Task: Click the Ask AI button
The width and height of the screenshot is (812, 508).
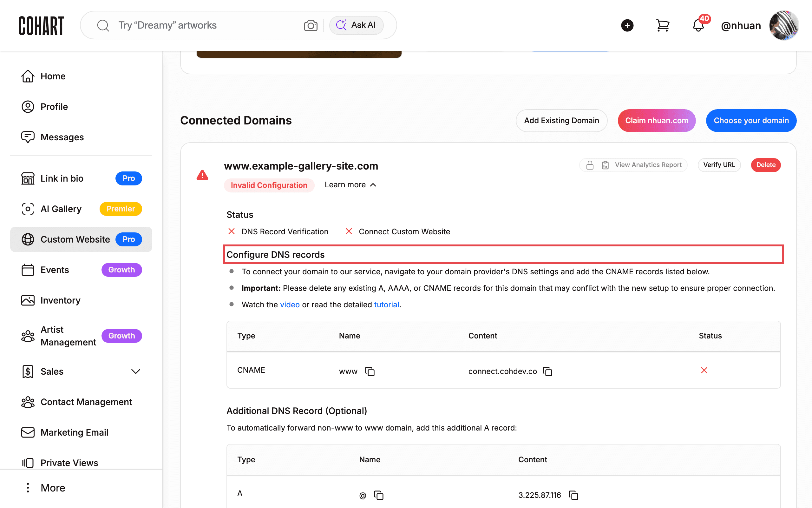Action: tap(356, 25)
